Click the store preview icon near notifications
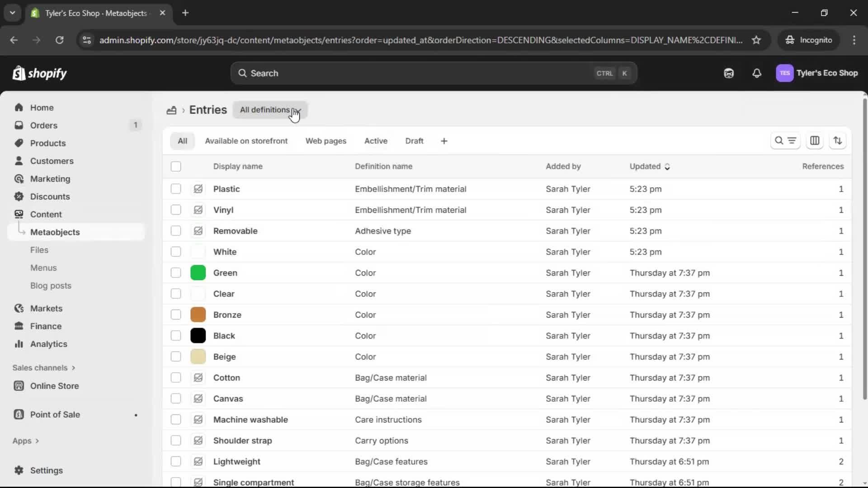Viewport: 868px width, 488px height. (x=729, y=73)
